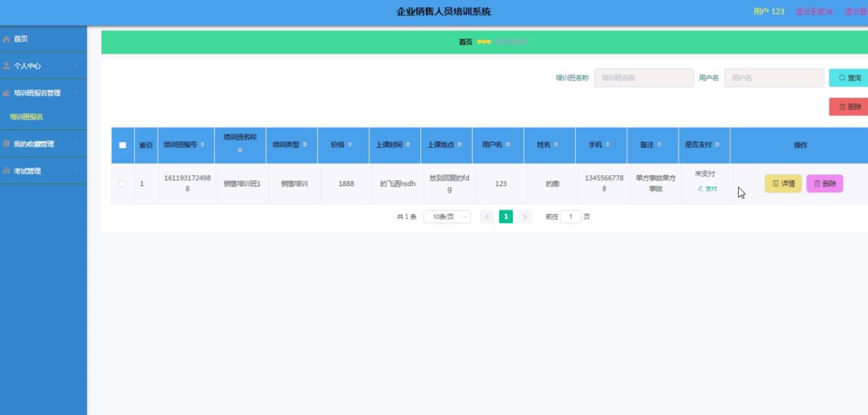
Task: Sort by 手机 using its sort arrows
Action: (x=607, y=144)
